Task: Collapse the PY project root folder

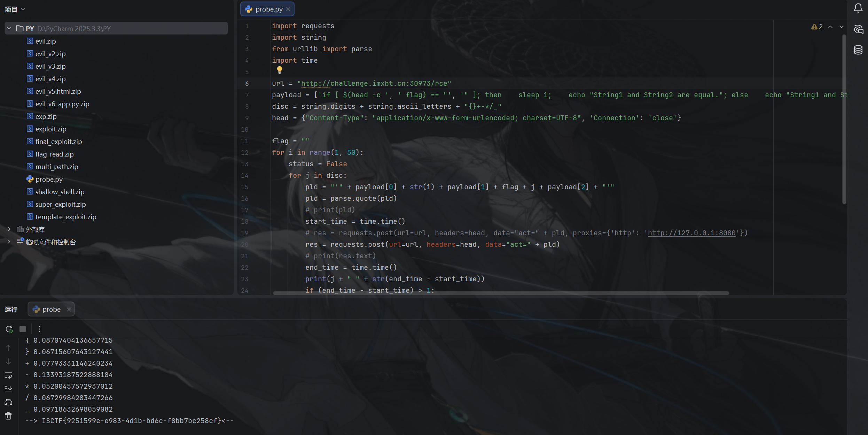Action: tap(9, 28)
